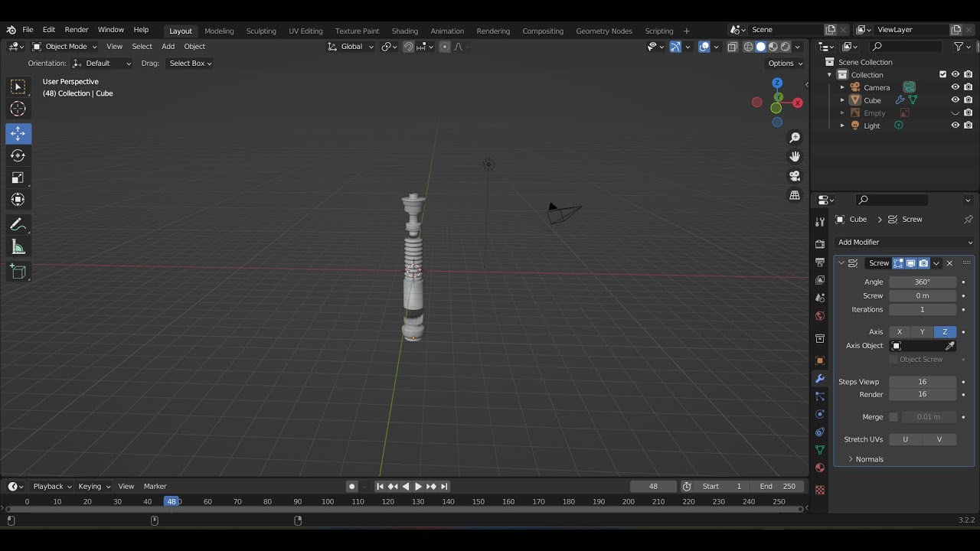Viewport: 980px width, 551px height.
Task: Open the Render properties tab icon
Action: [x=820, y=243]
